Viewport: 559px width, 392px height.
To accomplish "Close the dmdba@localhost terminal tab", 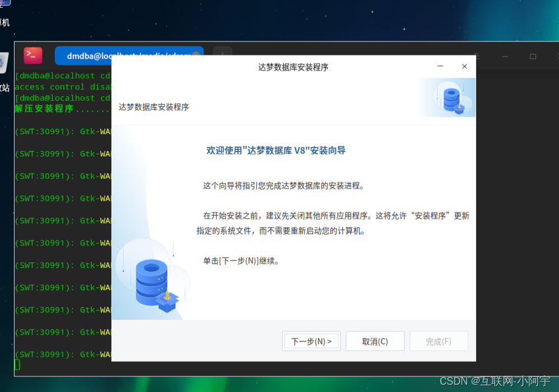I will tap(196, 54).
